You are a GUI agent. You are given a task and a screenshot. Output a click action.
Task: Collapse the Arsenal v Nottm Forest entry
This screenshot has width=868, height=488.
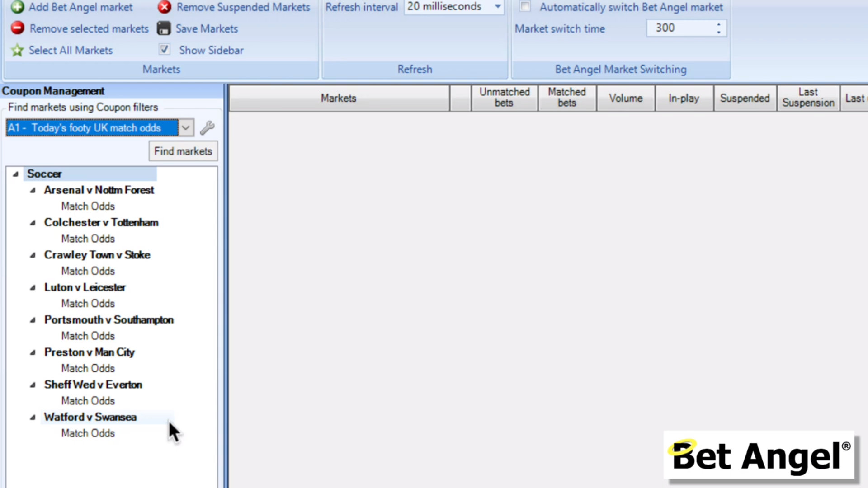click(32, 190)
